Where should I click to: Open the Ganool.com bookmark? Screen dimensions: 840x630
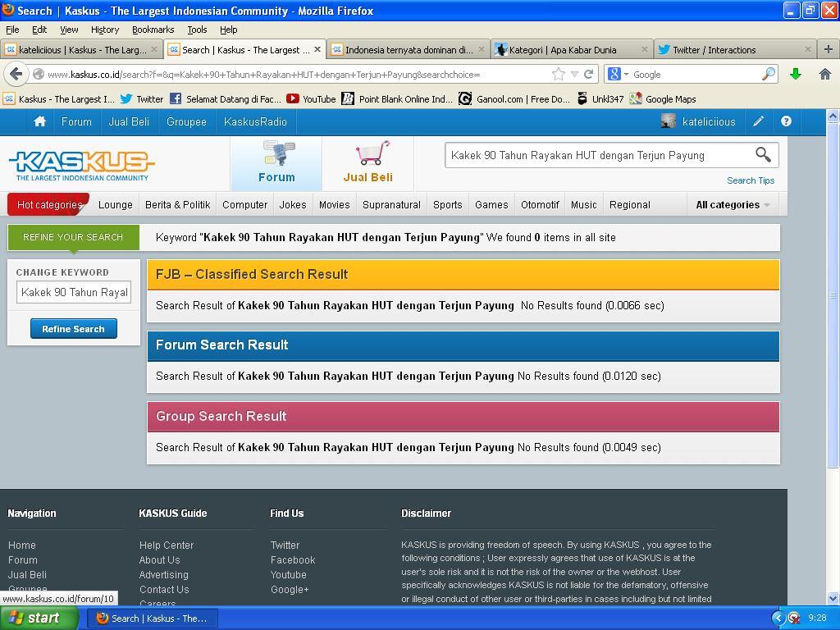514,98
